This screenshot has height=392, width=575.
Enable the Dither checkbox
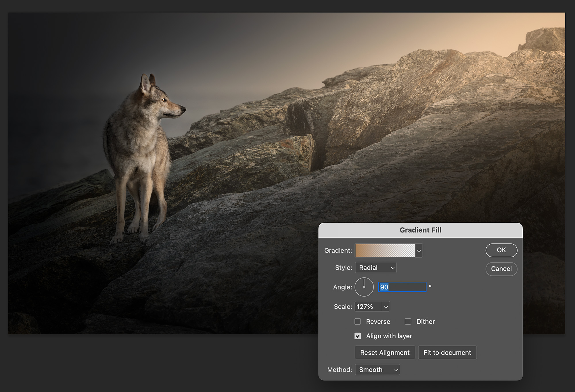coord(408,321)
